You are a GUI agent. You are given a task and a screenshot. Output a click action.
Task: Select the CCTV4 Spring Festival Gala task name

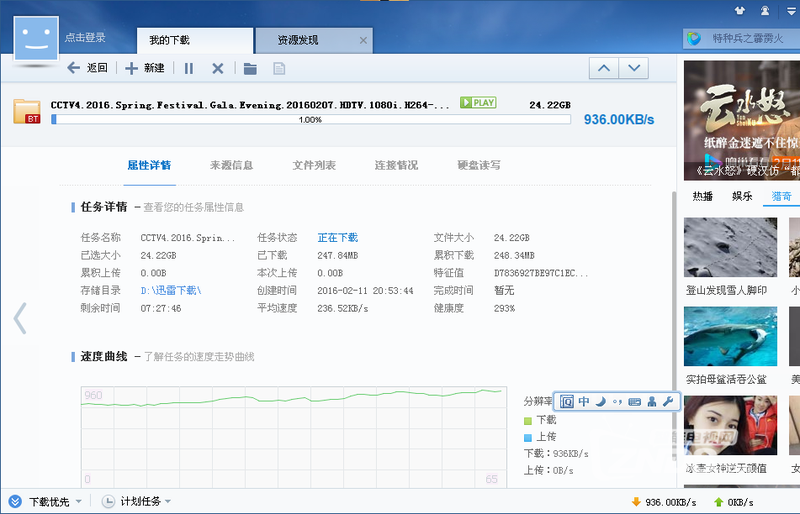coord(250,105)
